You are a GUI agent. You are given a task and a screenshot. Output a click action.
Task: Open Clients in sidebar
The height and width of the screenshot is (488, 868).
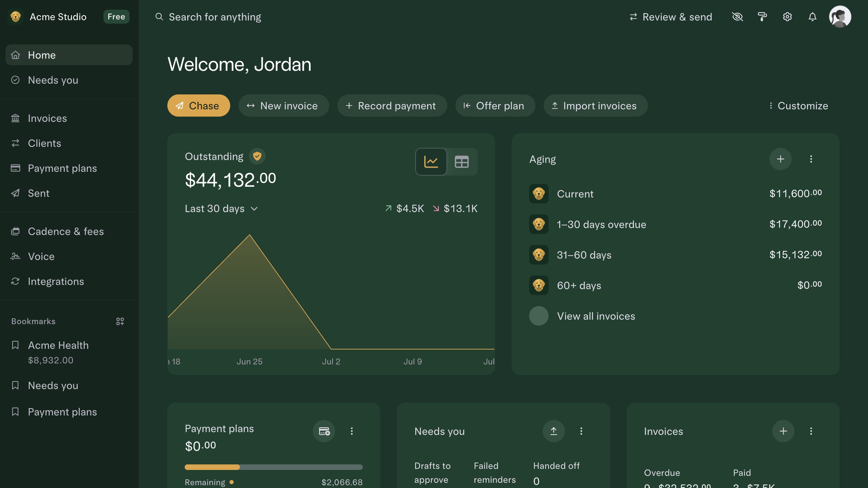[69, 143]
